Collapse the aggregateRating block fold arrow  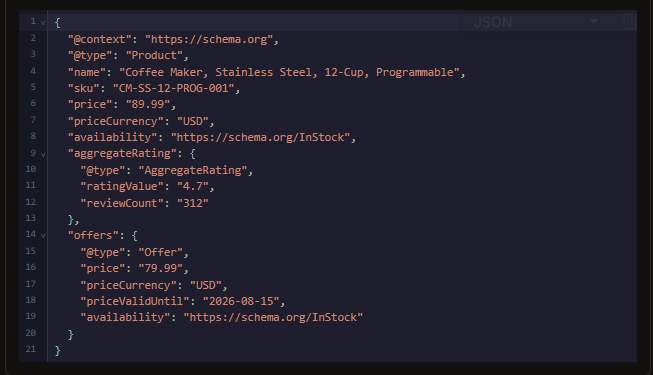(43, 155)
